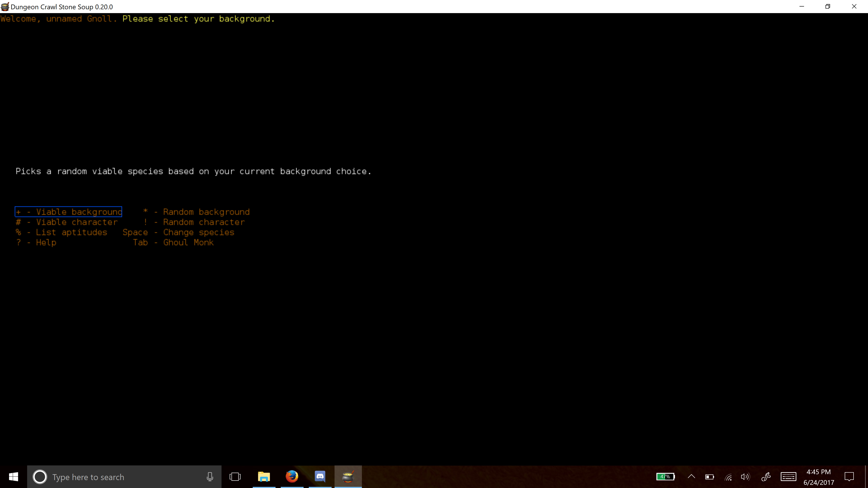
Task: Open Windows Ink Workspace pen icon
Action: (766, 477)
